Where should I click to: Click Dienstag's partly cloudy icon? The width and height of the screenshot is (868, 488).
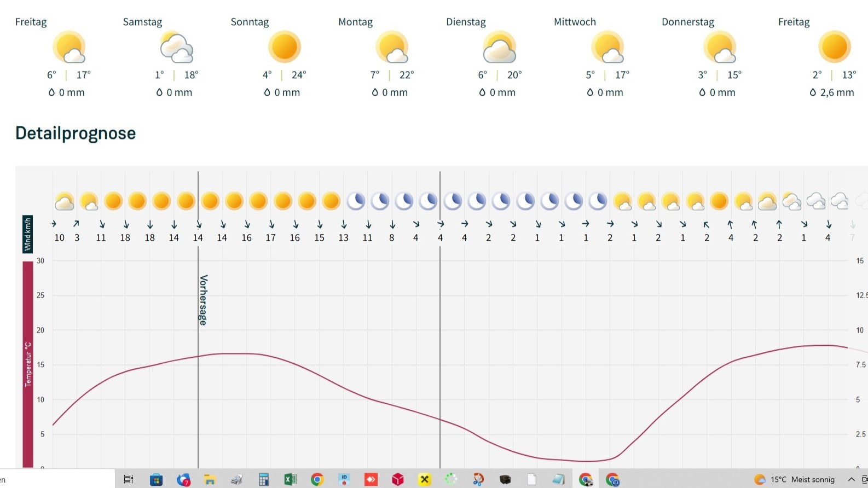(499, 48)
